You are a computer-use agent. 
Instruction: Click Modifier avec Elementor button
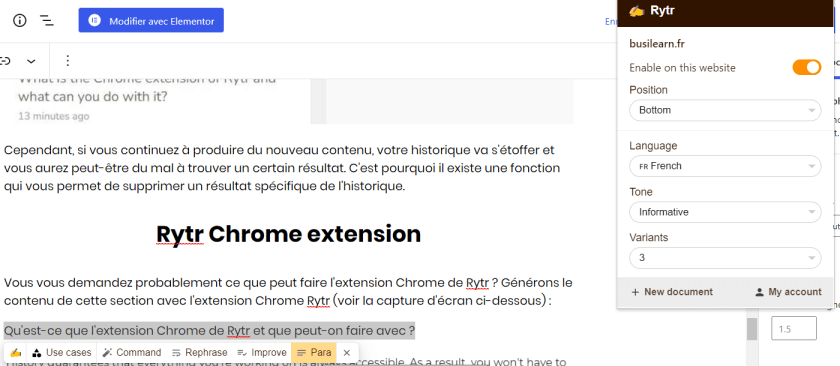tap(151, 20)
